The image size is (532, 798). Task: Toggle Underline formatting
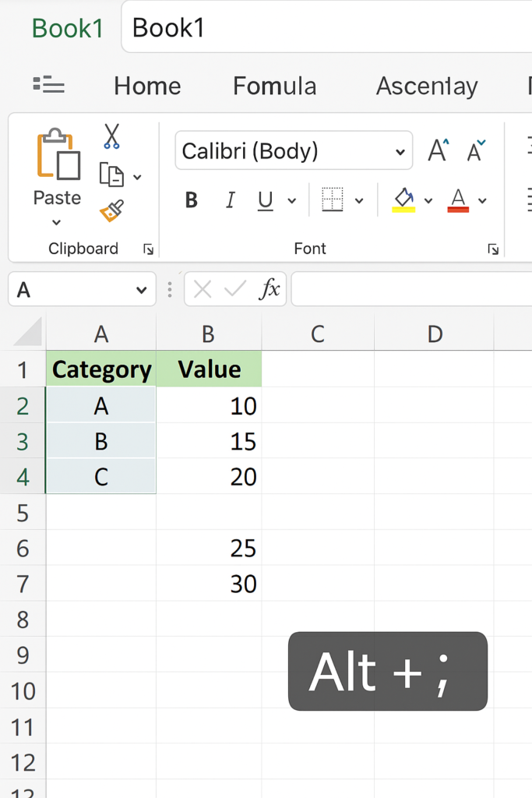tap(266, 201)
